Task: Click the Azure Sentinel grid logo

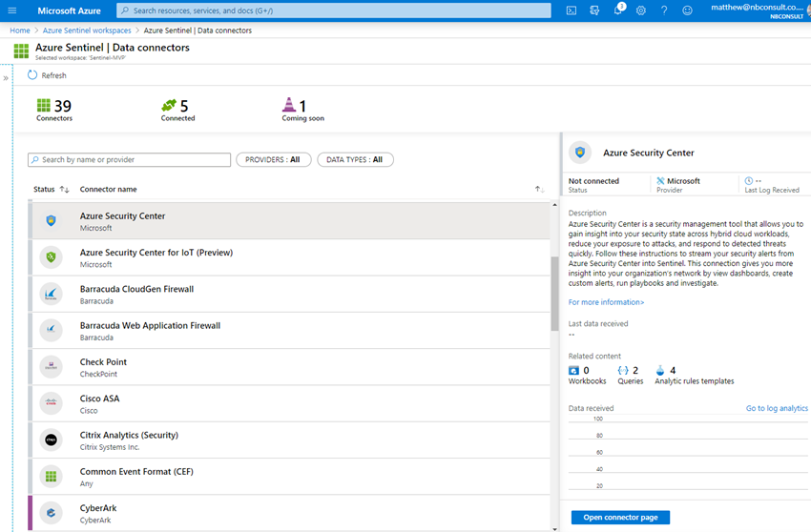Action: click(21, 51)
